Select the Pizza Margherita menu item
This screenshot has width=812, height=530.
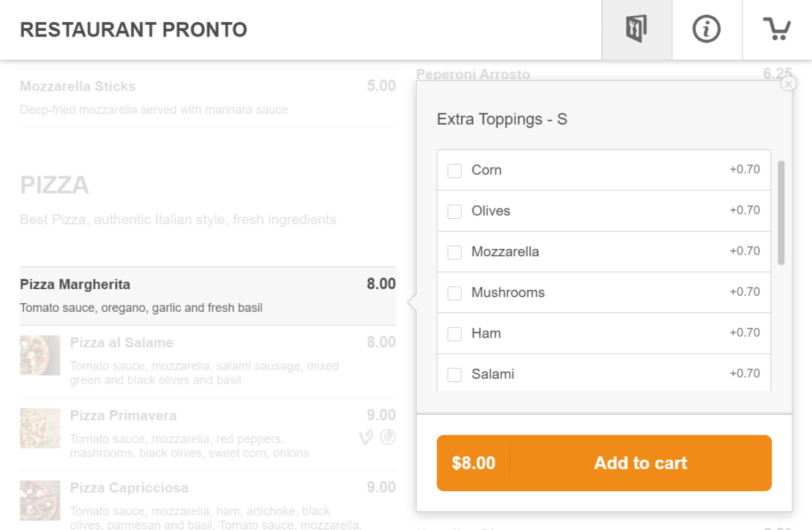tap(208, 295)
